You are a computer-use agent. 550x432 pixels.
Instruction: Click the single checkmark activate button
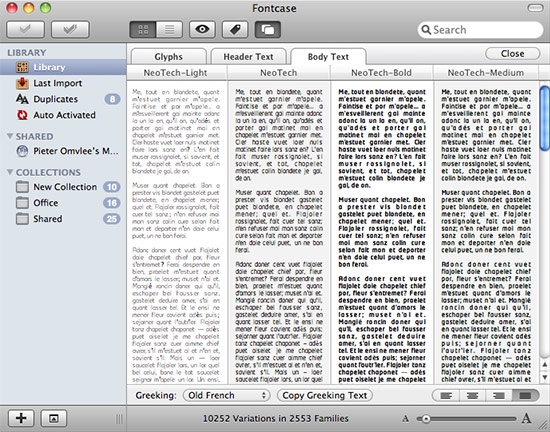point(25,29)
